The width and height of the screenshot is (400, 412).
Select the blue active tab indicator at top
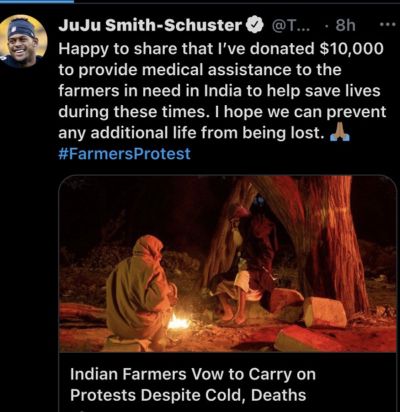point(37,1)
